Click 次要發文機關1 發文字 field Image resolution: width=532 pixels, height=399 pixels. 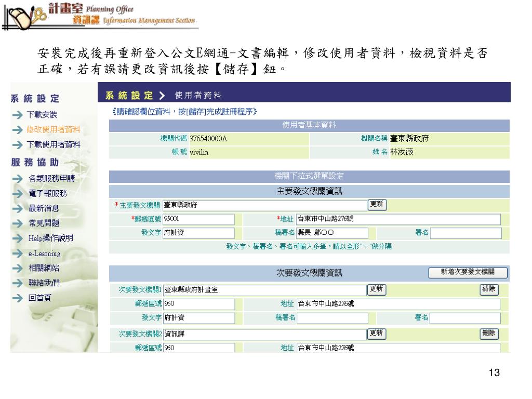coord(199,318)
